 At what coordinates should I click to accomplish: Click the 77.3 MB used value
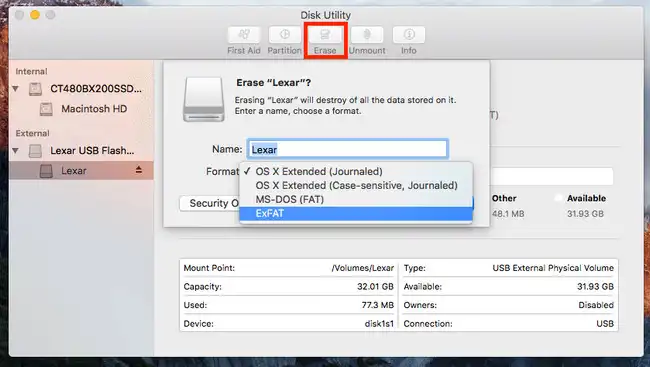pyautogui.click(x=377, y=305)
